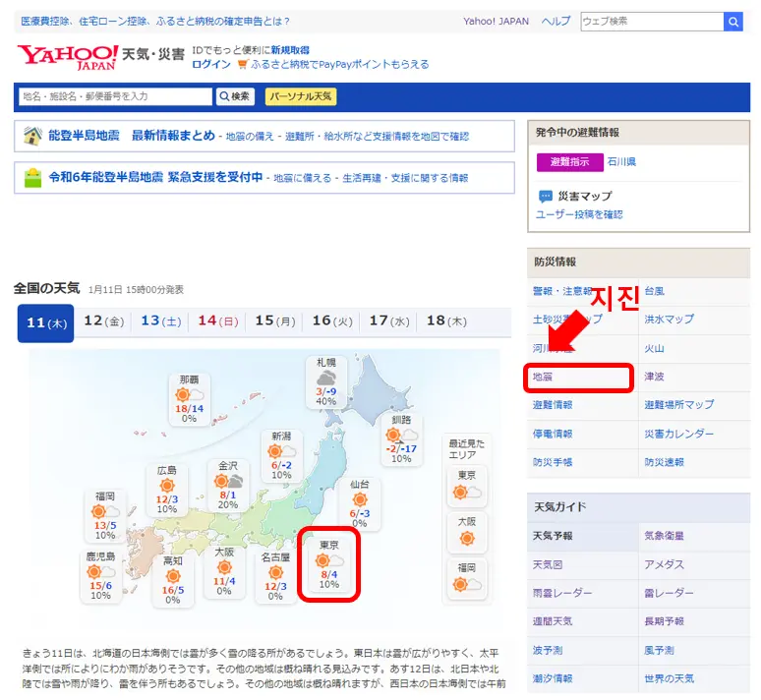This screenshot has width=761, height=700.
Task: Open アメダス in 天気ガイド
Action: 664,564
